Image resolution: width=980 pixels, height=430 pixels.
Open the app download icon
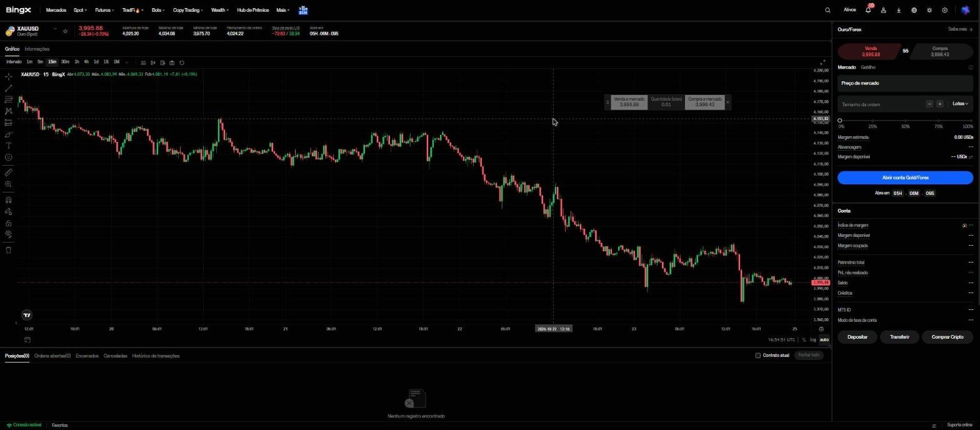coord(899,10)
